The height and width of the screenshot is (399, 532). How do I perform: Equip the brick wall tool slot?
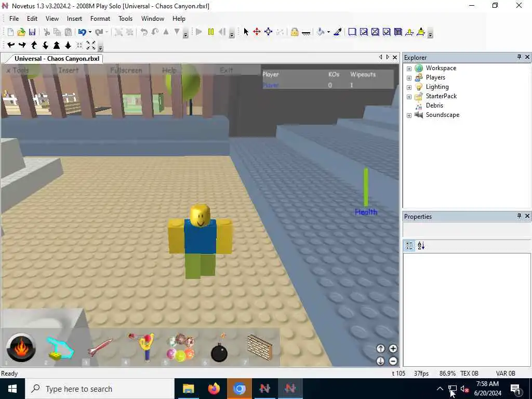coord(260,348)
